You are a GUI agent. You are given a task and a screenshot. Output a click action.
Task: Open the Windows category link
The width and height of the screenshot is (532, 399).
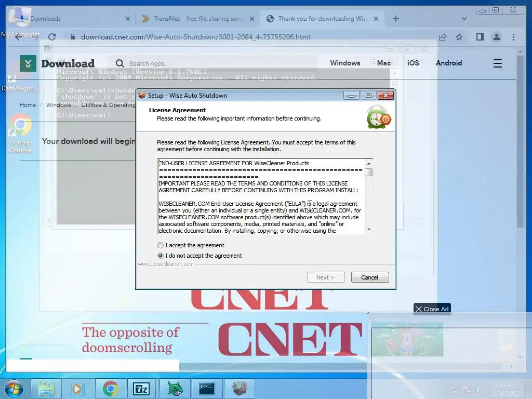pyautogui.click(x=345, y=63)
